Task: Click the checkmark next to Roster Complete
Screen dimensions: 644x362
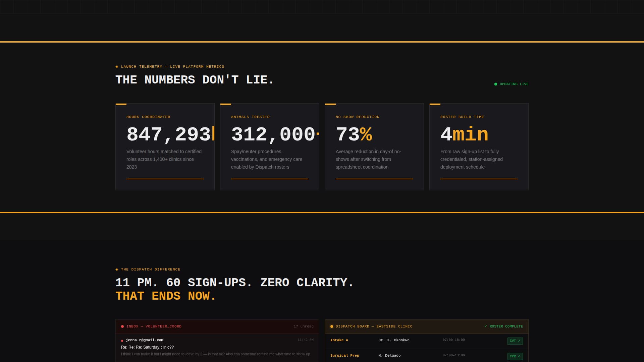Action: tap(486, 326)
